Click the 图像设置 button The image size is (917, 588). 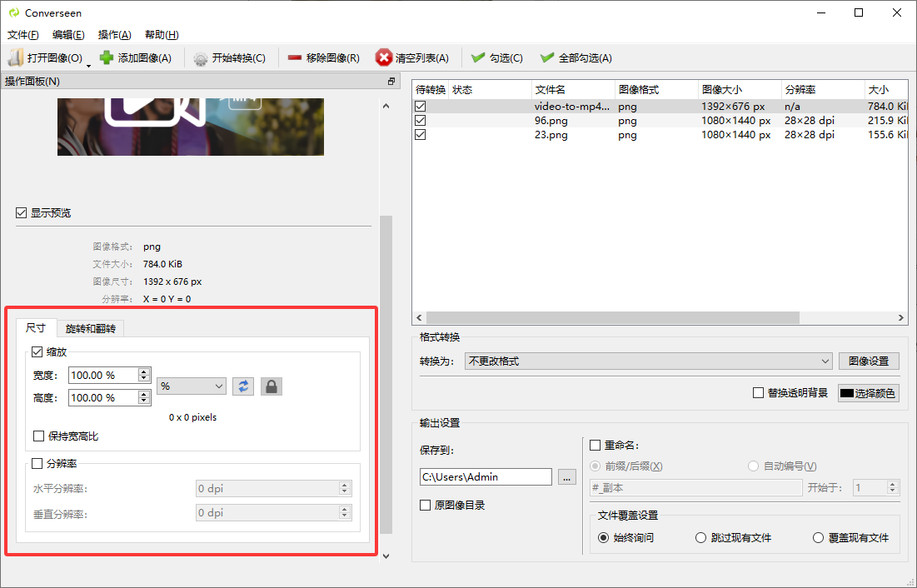(x=869, y=361)
